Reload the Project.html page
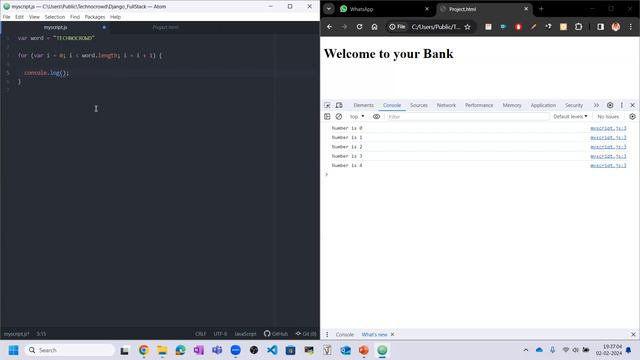The height and width of the screenshot is (360, 640). point(359,27)
